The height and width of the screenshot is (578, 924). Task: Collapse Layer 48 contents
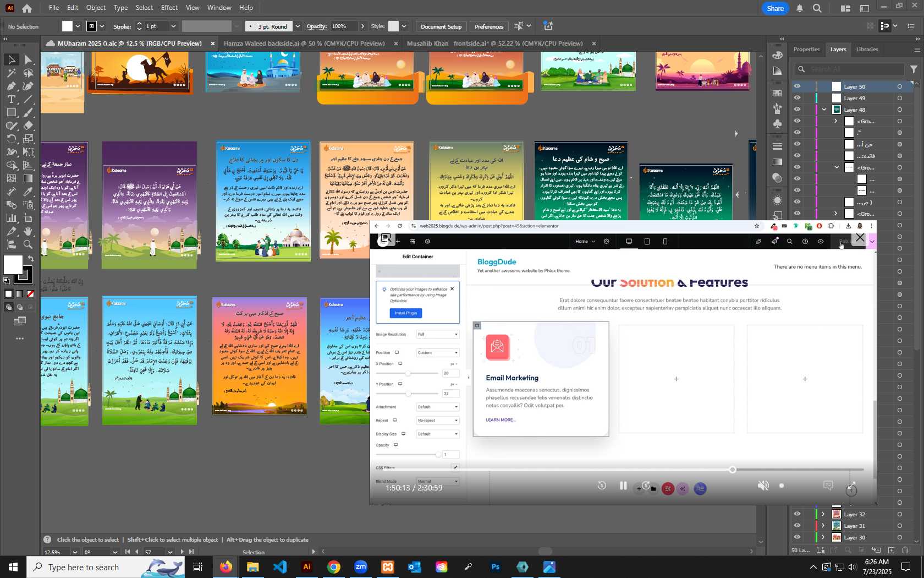(824, 110)
